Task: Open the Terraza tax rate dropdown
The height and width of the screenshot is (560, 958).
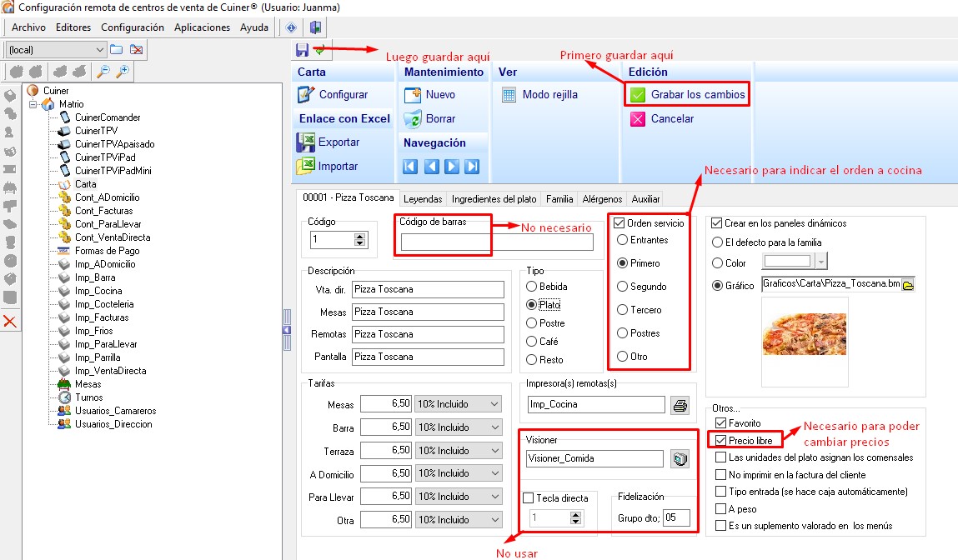Action: coord(495,451)
